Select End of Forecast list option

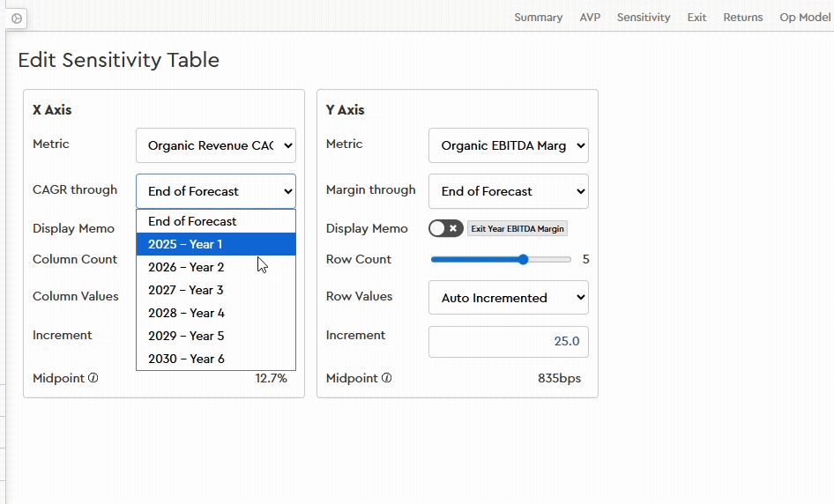tap(215, 221)
